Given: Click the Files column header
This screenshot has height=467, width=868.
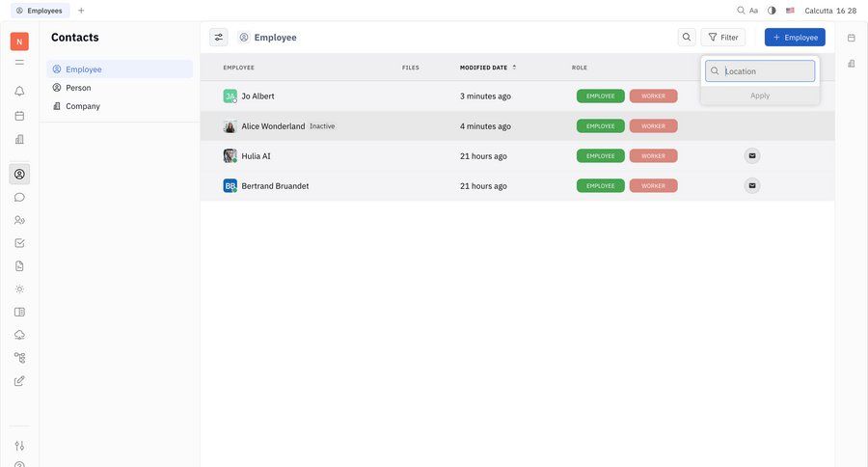Looking at the screenshot, I should click(x=411, y=68).
